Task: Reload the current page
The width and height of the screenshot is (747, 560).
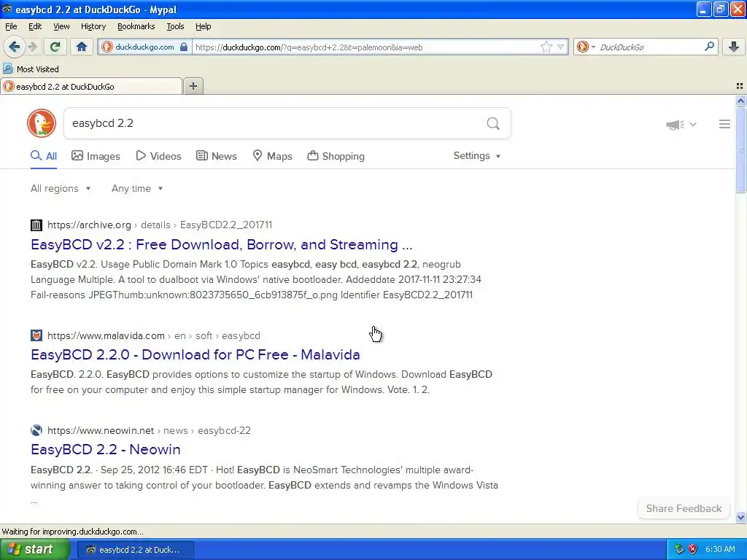Action: click(55, 47)
